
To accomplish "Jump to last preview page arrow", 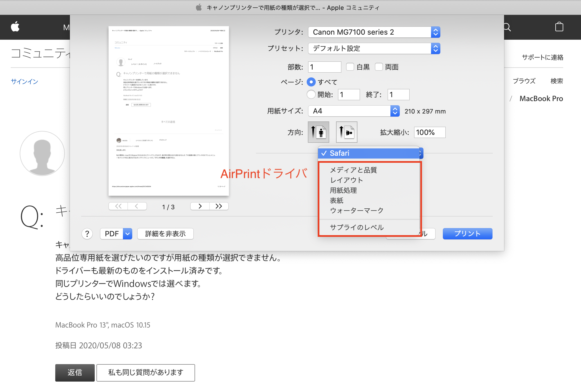I will pyautogui.click(x=219, y=206).
